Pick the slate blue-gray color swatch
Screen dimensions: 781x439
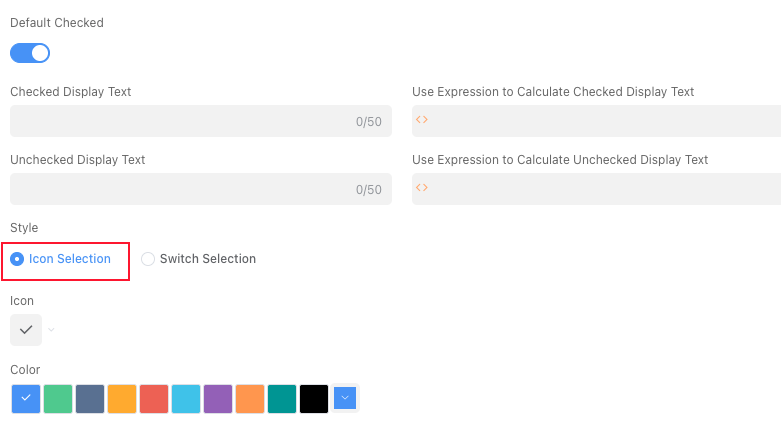pyautogui.click(x=90, y=398)
